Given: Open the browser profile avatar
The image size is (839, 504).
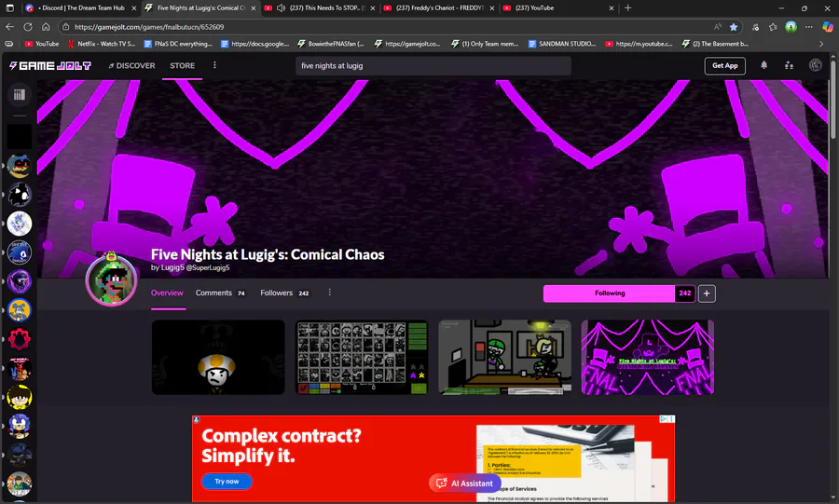Looking at the screenshot, I should point(791,27).
